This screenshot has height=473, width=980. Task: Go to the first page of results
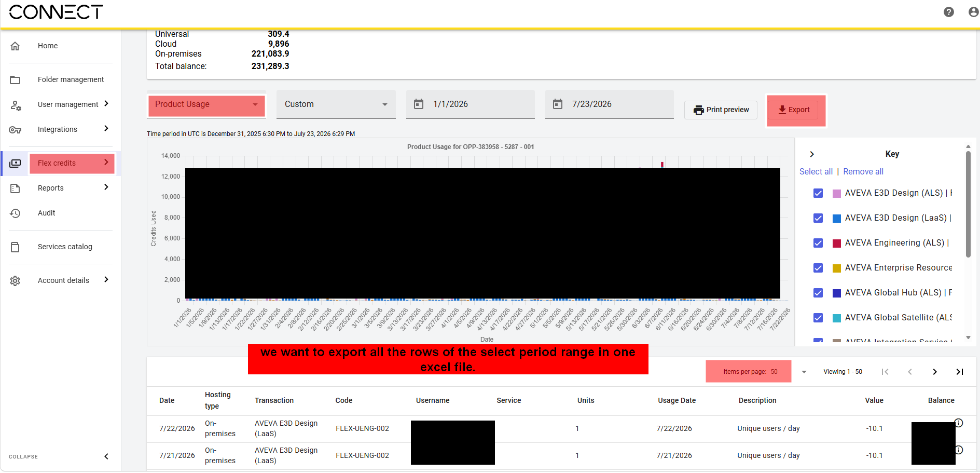click(x=885, y=372)
